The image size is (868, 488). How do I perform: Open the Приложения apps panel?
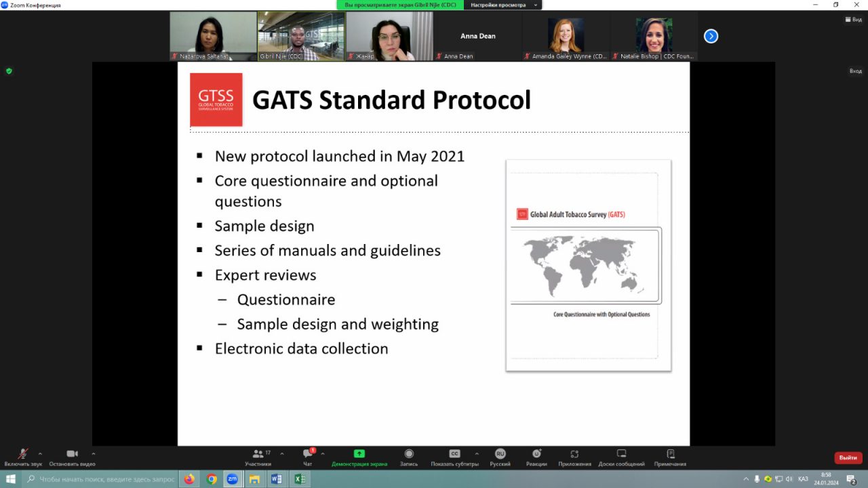click(574, 455)
